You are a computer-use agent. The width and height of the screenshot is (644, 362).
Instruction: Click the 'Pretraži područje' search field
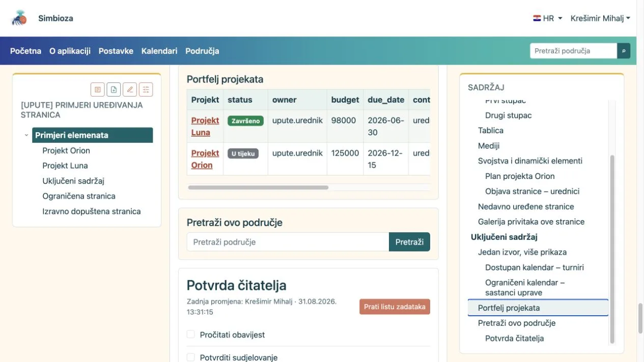pos(288,242)
